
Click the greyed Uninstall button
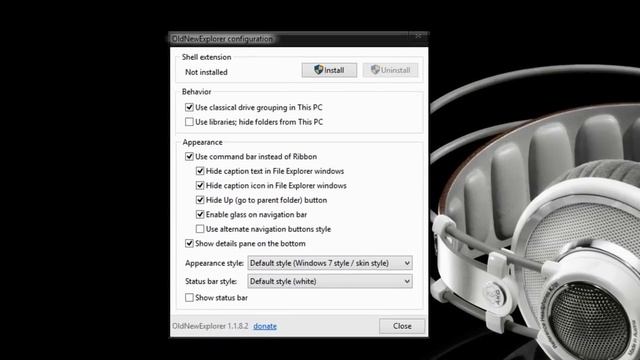390,70
